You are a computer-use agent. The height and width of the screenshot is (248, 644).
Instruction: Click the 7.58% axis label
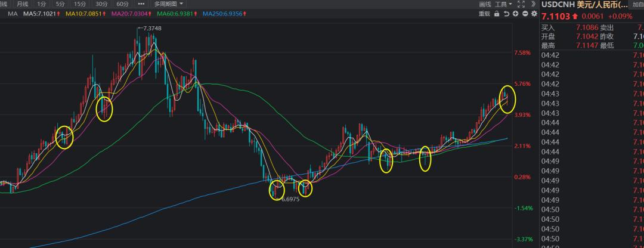(522, 52)
